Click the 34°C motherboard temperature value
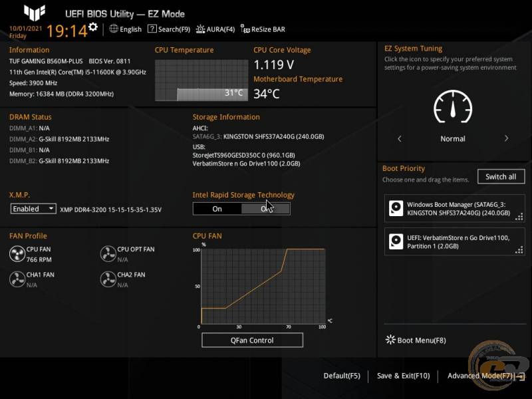The image size is (532, 399). (267, 94)
